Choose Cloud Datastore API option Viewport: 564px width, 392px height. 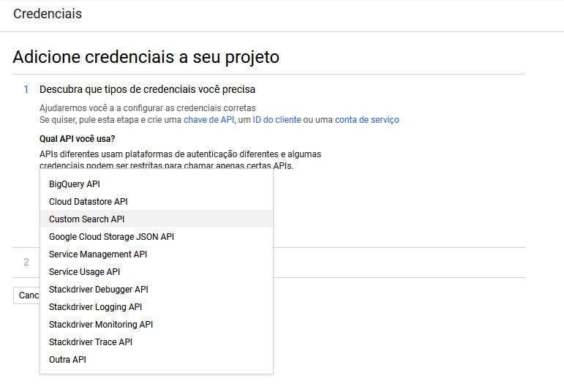(157, 202)
